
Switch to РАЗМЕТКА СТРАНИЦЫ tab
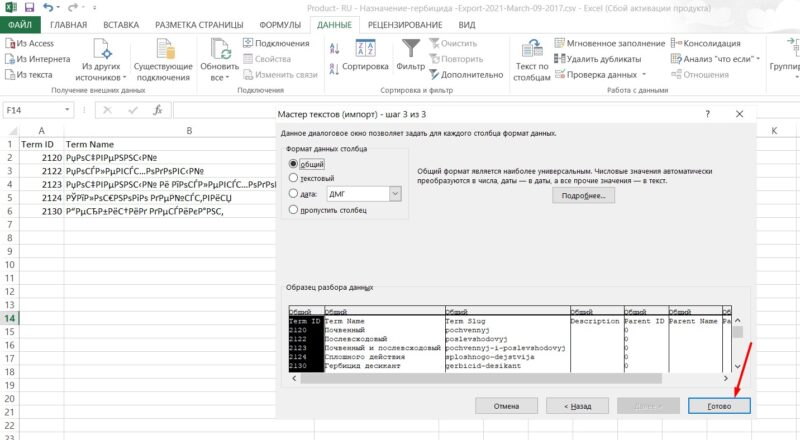tap(199, 25)
